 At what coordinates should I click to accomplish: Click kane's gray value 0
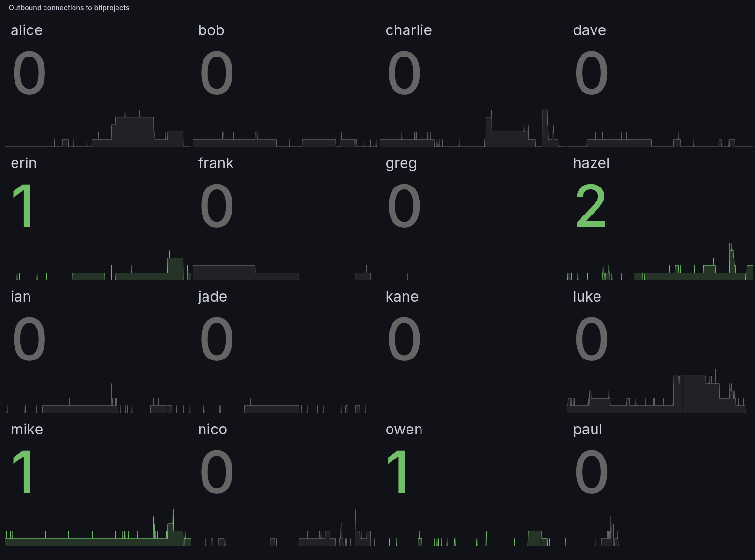click(x=404, y=340)
